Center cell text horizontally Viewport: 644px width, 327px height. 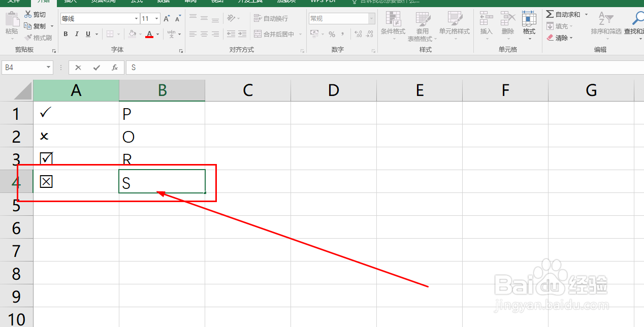[204, 34]
